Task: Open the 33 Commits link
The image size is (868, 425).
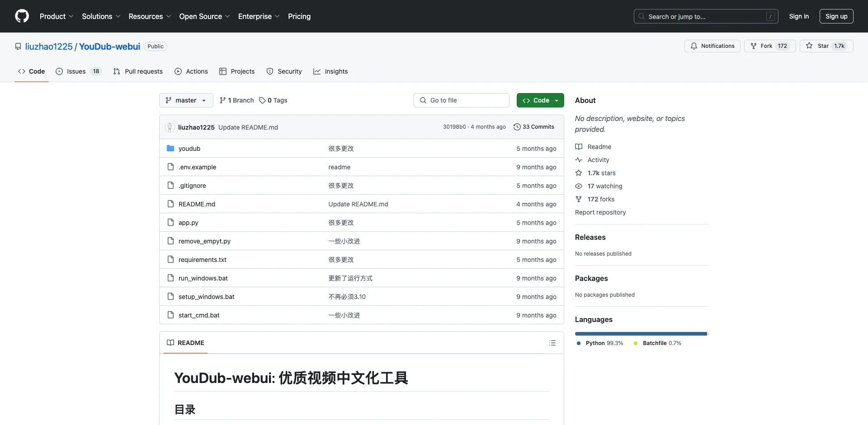Action: pos(534,127)
